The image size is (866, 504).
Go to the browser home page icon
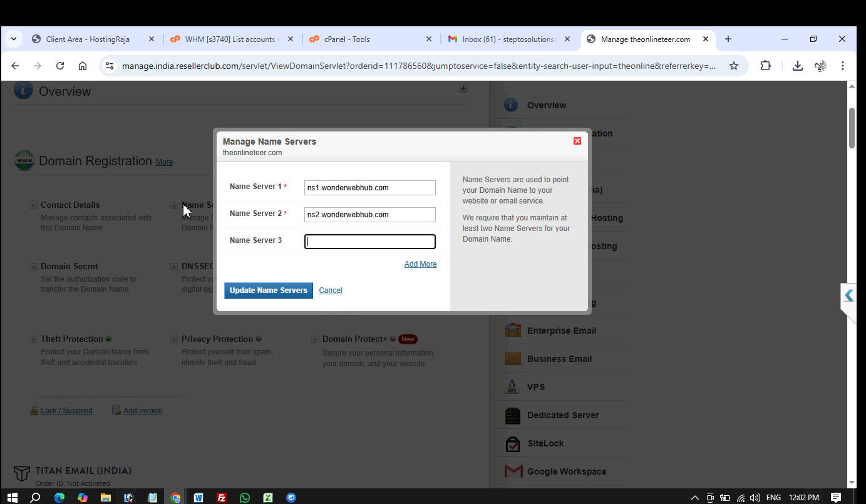pyautogui.click(x=83, y=66)
